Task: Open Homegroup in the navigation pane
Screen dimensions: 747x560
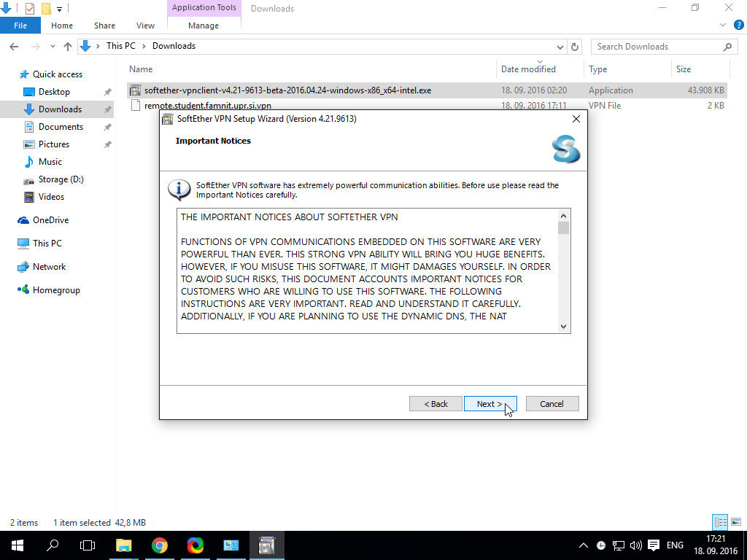Action: (x=56, y=290)
